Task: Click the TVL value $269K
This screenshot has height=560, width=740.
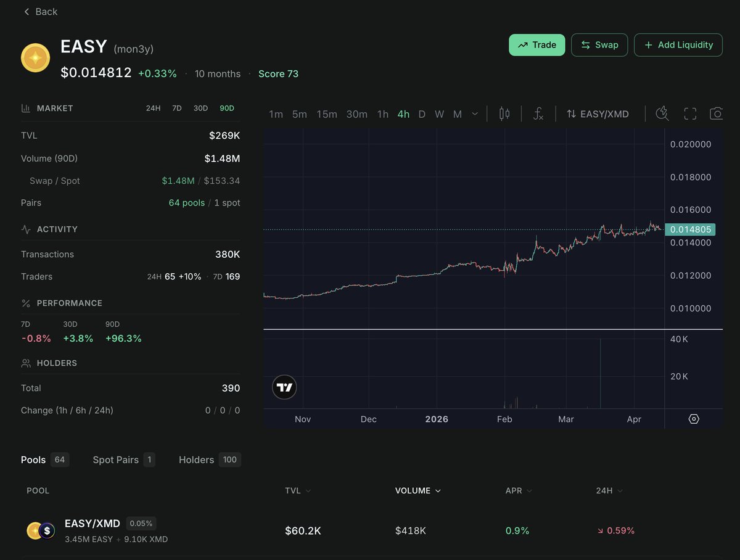Action: 224,136
